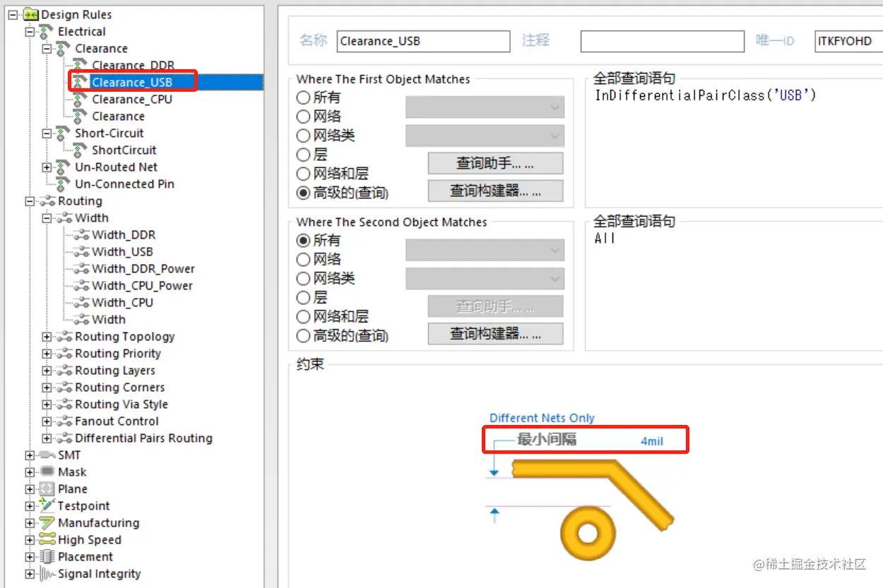Click the Width_USB rule icon
This screenshot has width=883, height=588.
pyautogui.click(x=81, y=252)
